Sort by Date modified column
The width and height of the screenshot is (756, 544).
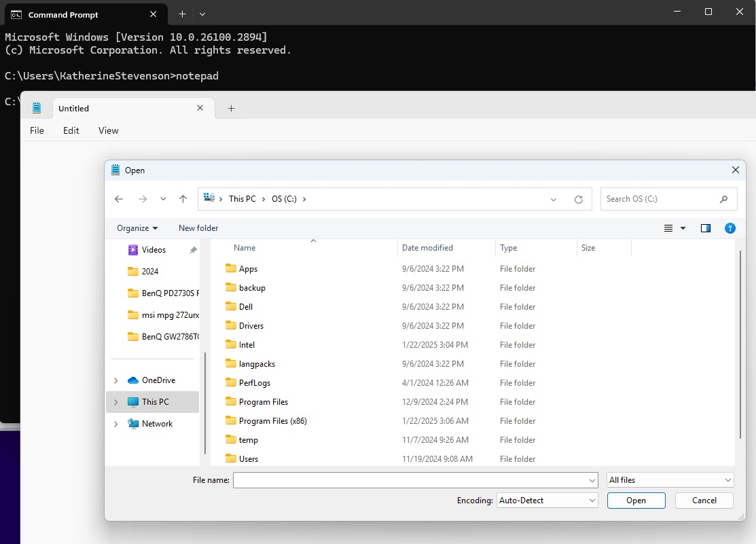pos(427,248)
